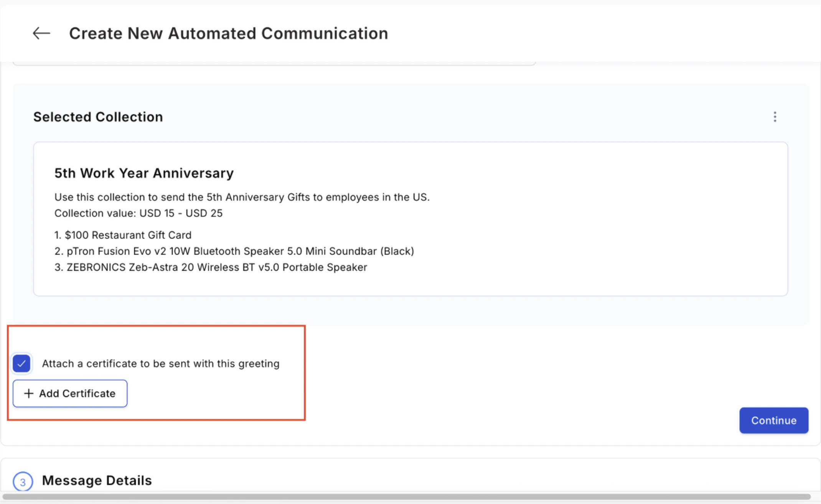This screenshot has height=504, width=821.
Task: Click the ZEBRONICS Zeb-Astra 20 speaker item
Action: [x=211, y=267]
